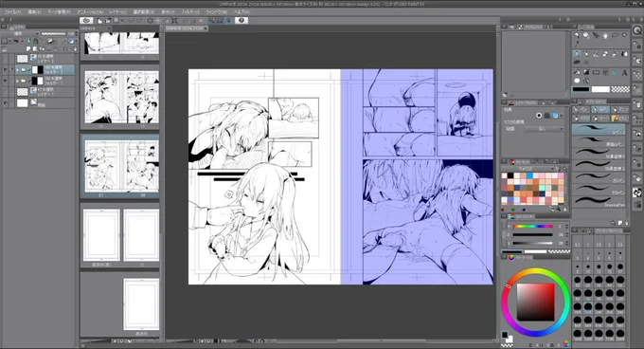
Task: Open the Animation menu
Action: [90, 12]
